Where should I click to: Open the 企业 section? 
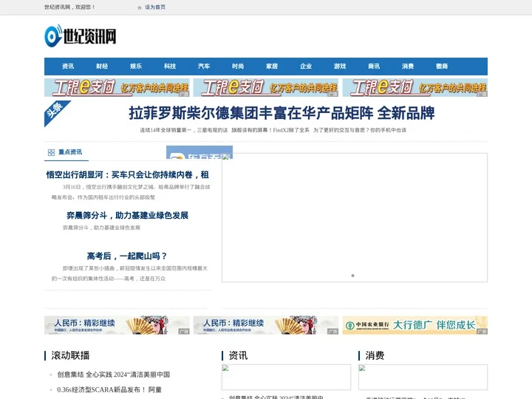click(x=306, y=66)
